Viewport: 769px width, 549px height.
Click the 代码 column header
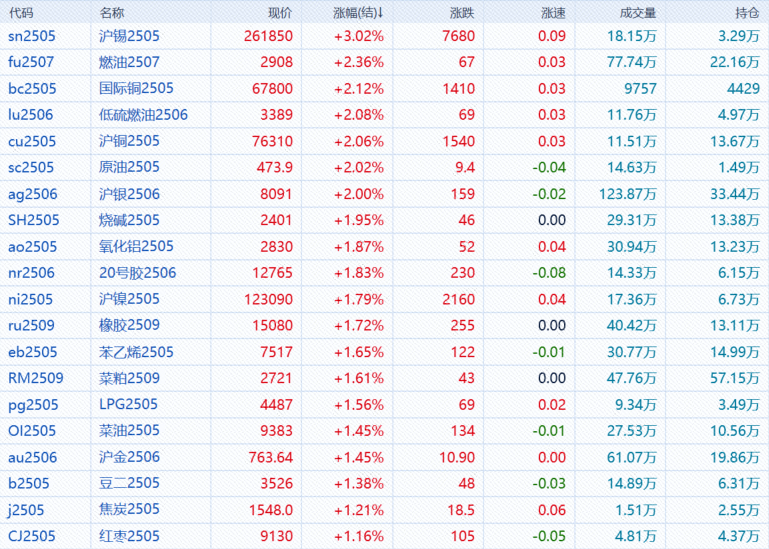click(x=21, y=13)
